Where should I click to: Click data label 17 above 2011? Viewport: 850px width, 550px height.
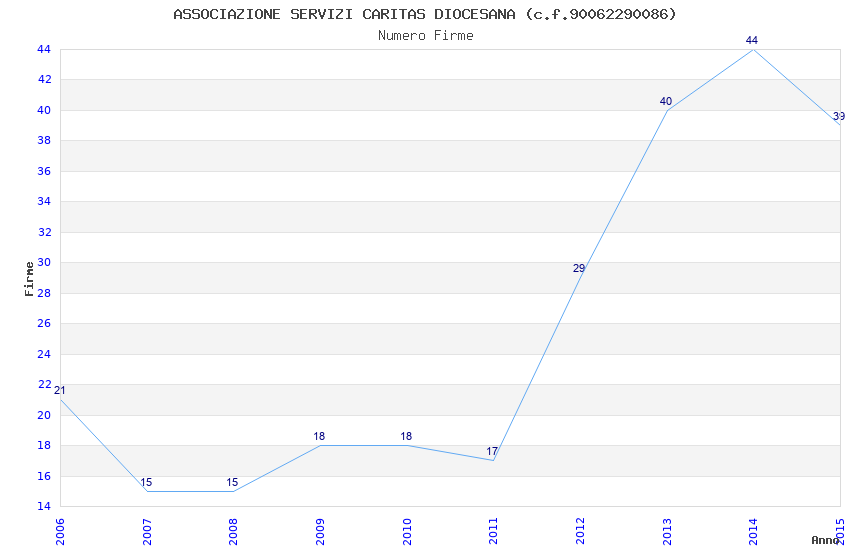[492, 451]
